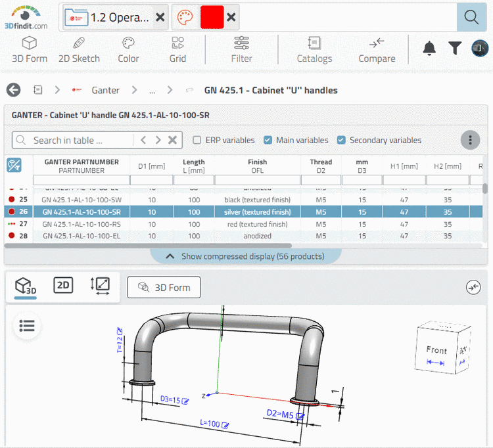Click the magnifier search button
This screenshot has width=493, height=448.
click(x=471, y=18)
